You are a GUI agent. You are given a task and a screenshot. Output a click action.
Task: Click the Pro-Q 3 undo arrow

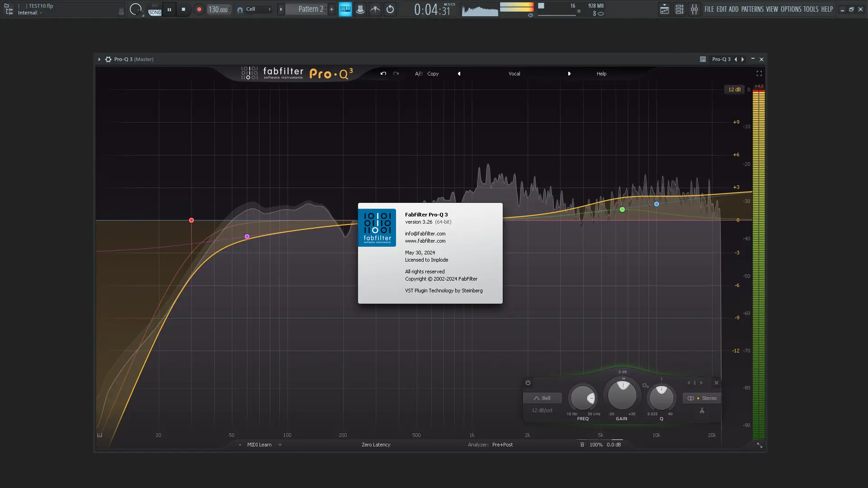tap(383, 74)
